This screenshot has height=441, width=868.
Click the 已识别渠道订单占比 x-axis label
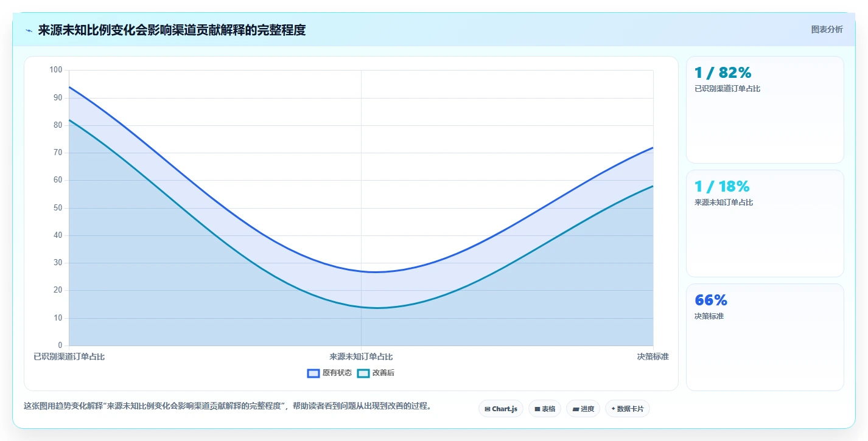(69, 357)
